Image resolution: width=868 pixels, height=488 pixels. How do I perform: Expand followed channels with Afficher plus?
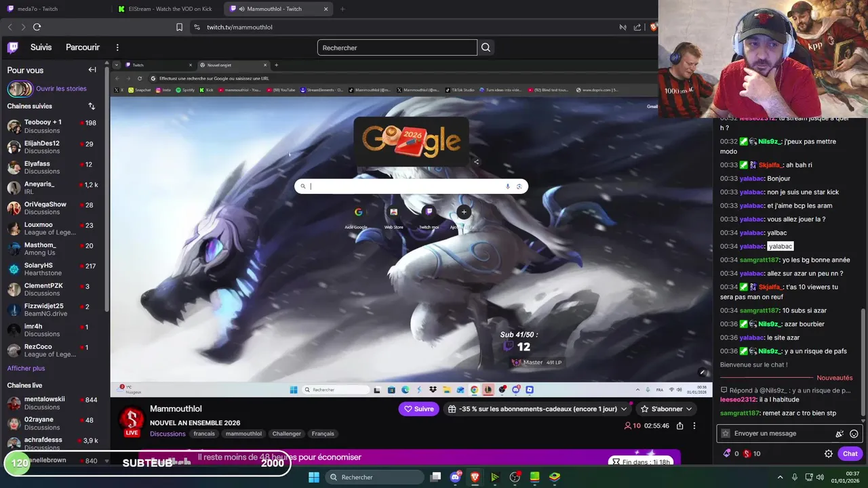[26, 368]
